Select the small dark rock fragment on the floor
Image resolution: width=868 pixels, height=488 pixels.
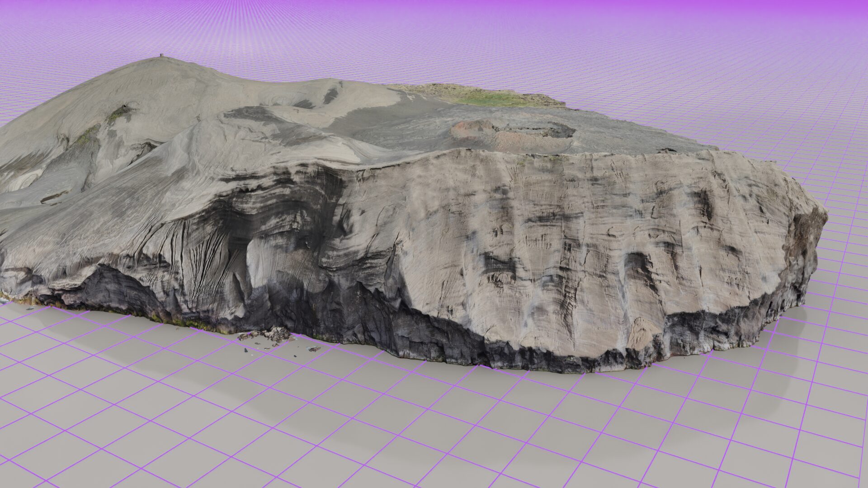point(245,350)
